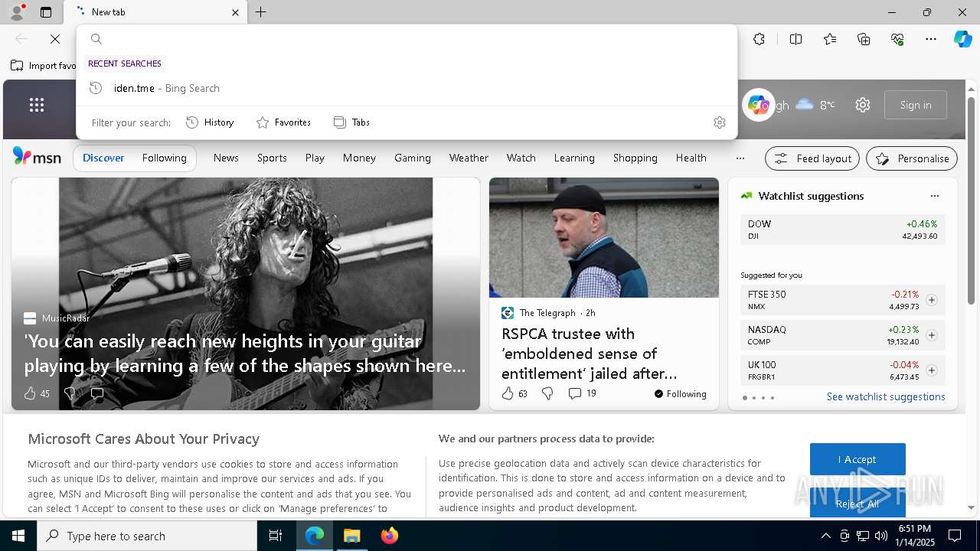
Task: Launch Firefox from taskbar
Action: point(390,536)
